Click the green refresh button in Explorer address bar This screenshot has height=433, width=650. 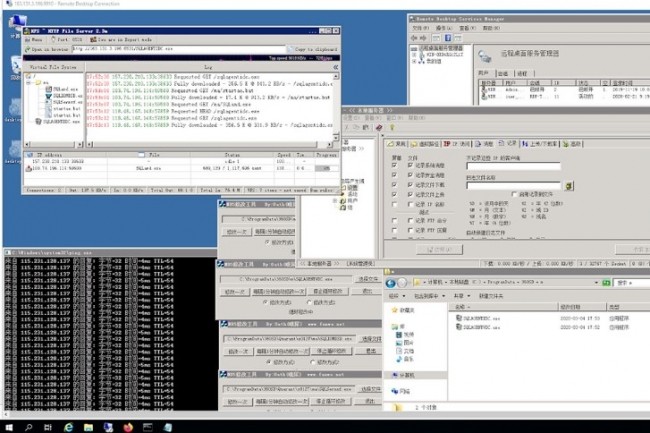606,283
